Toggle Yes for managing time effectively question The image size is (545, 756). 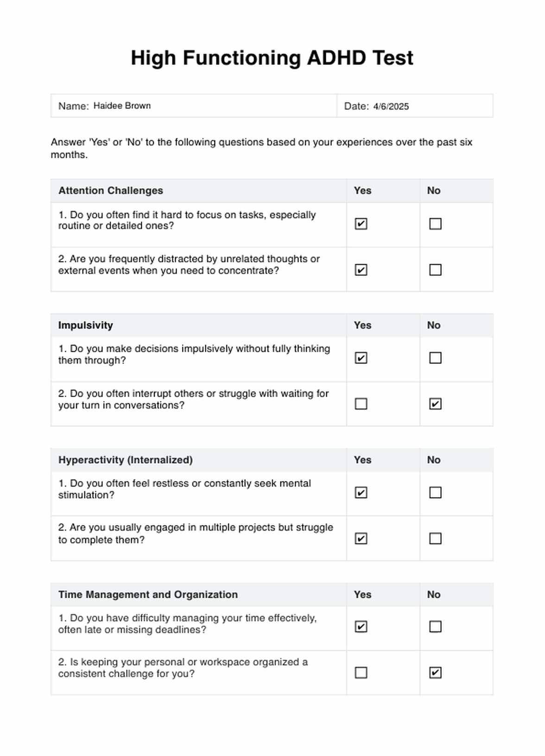click(x=361, y=627)
